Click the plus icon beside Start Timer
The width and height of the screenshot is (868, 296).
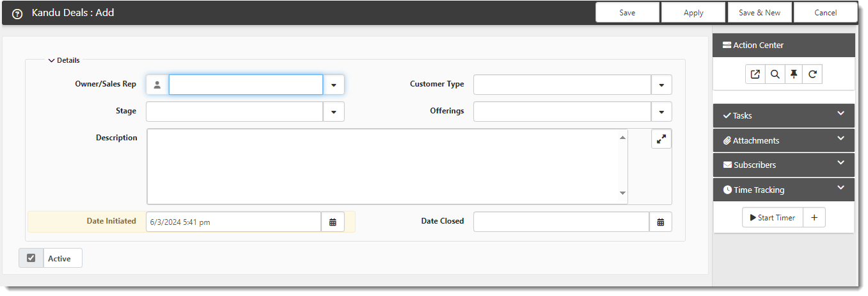tap(814, 218)
